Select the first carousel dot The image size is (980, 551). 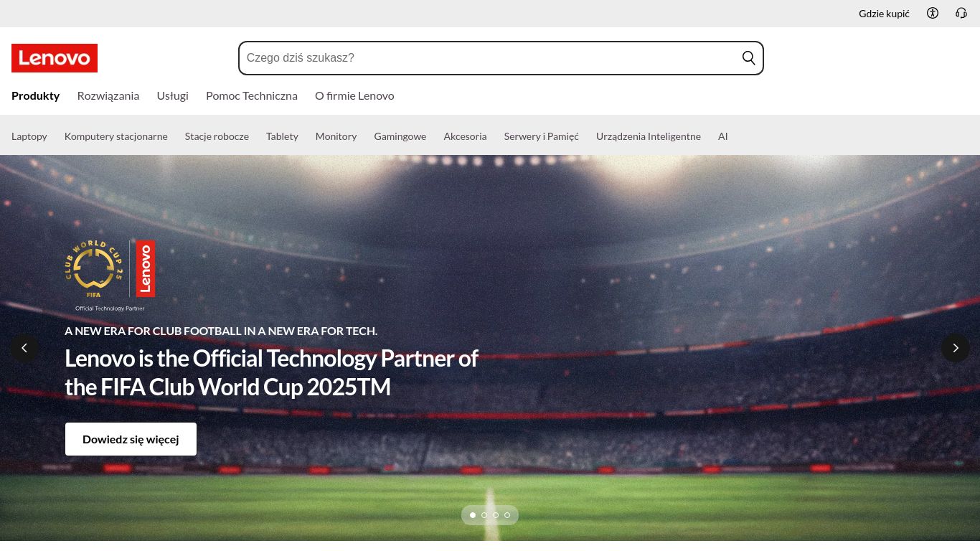tap(473, 515)
